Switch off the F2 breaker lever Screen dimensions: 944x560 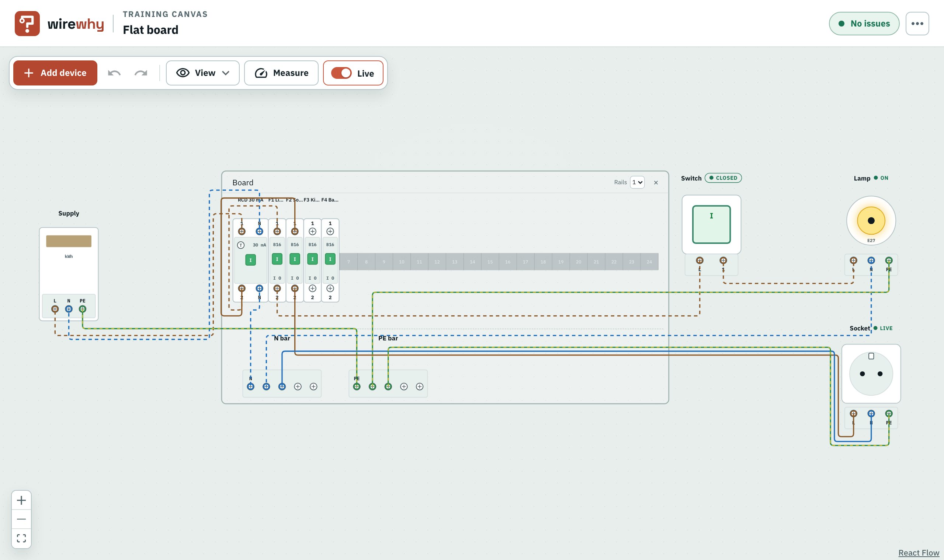click(295, 259)
